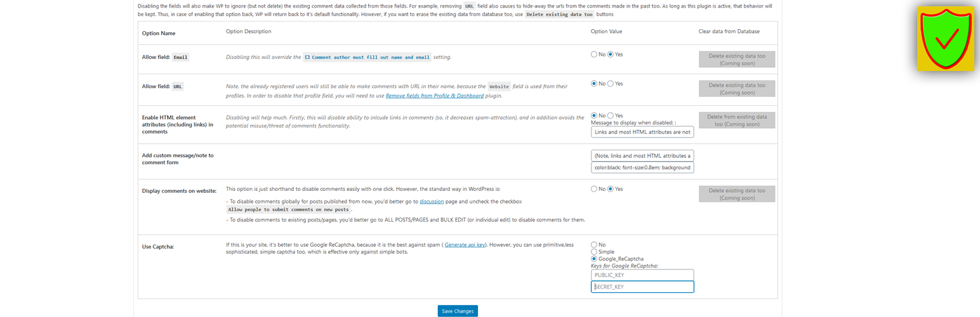Click the Save Changes button

(457, 311)
